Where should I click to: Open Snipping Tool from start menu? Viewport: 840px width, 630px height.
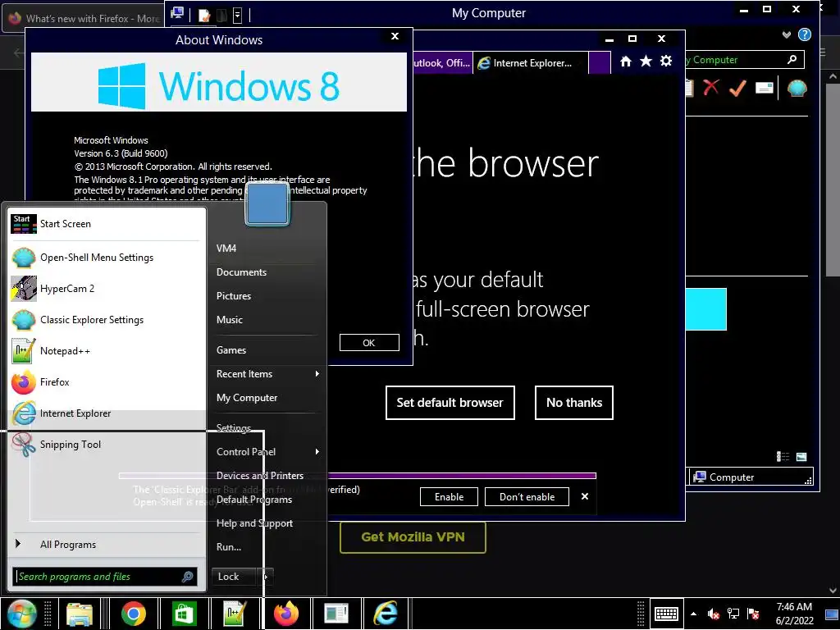click(107, 444)
